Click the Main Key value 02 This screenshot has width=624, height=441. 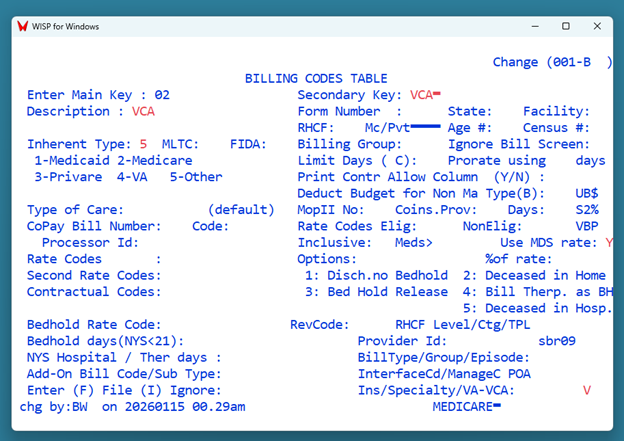tap(161, 95)
